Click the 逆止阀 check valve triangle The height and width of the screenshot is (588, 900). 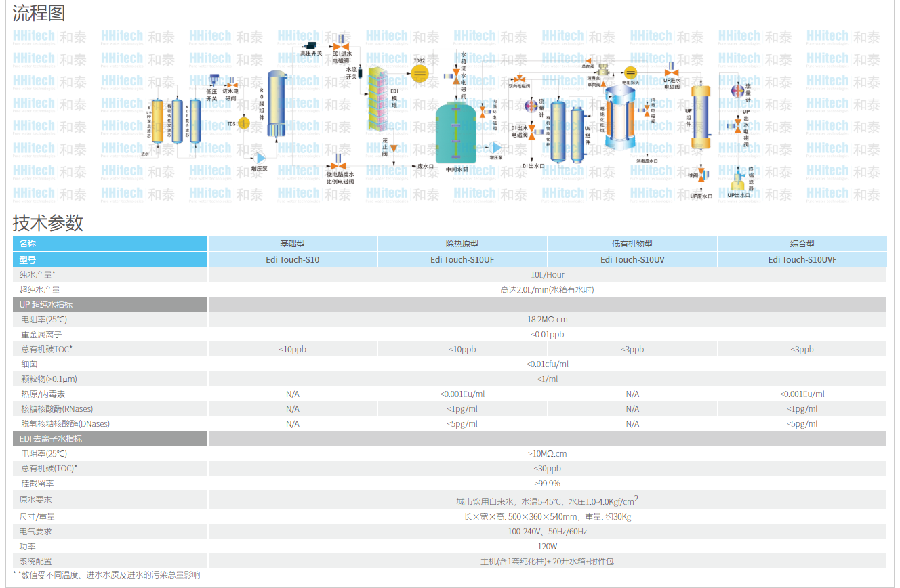coord(394,148)
